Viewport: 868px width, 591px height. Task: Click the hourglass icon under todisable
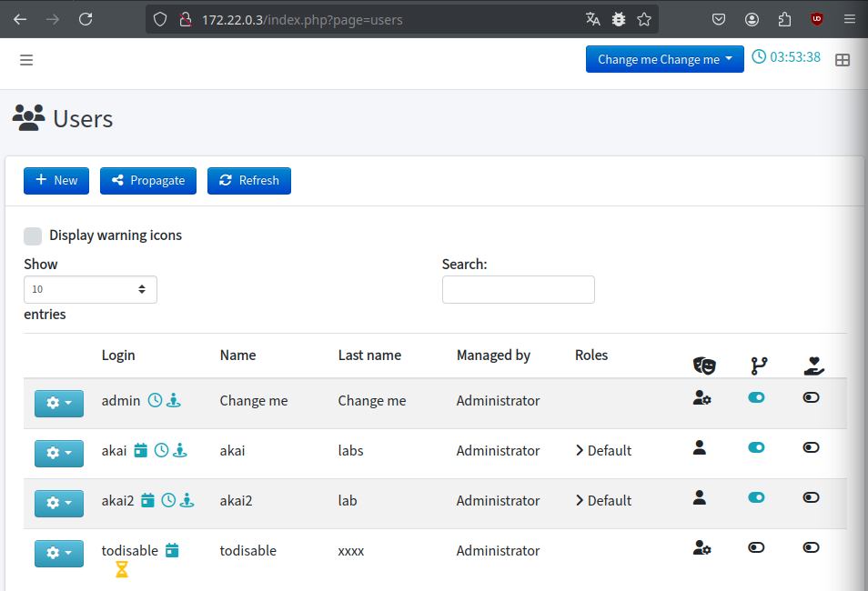point(122,569)
